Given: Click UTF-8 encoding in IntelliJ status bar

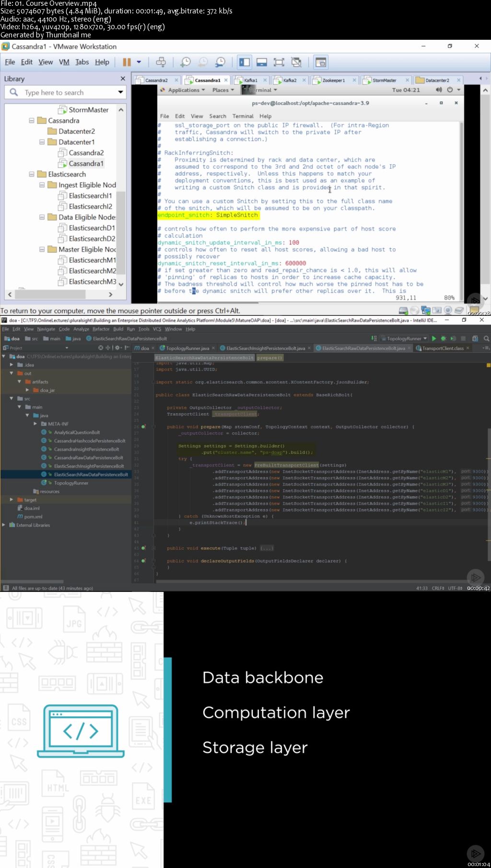Looking at the screenshot, I should pyautogui.click(x=455, y=588).
